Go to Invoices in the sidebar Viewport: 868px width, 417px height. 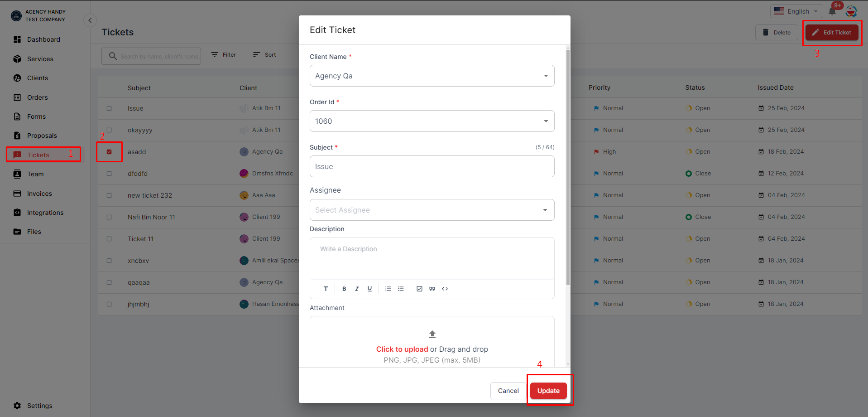39,194
